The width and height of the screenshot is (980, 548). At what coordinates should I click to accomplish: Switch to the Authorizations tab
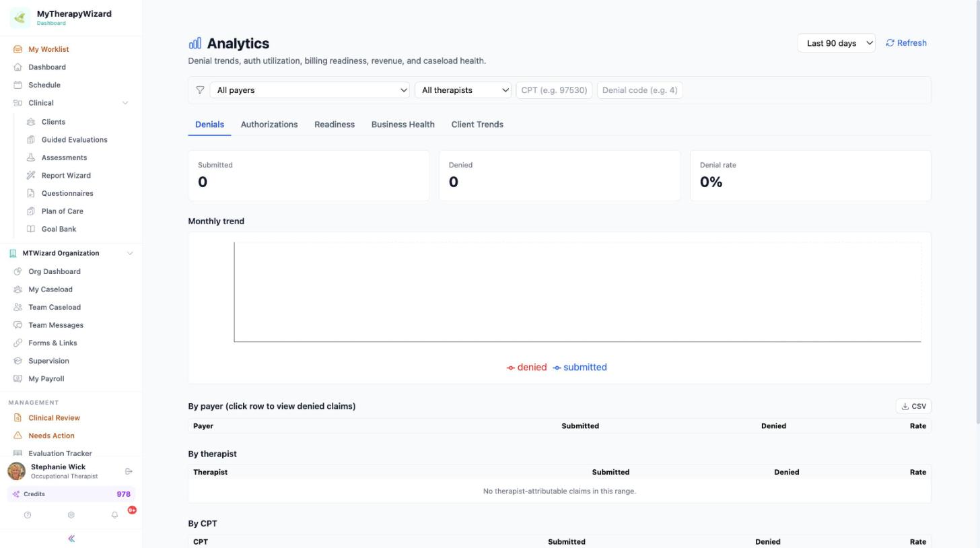click(x=269, y=125)
